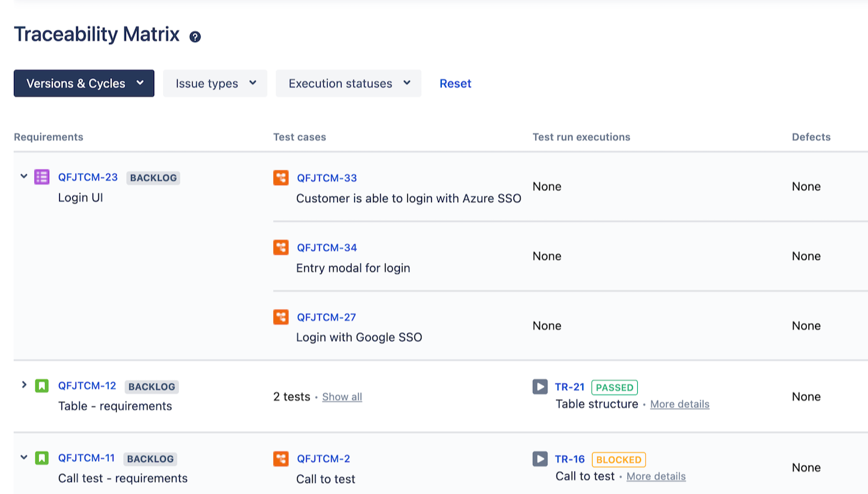
Task: Open More details for Table structure run
Action: coord(679,404)
